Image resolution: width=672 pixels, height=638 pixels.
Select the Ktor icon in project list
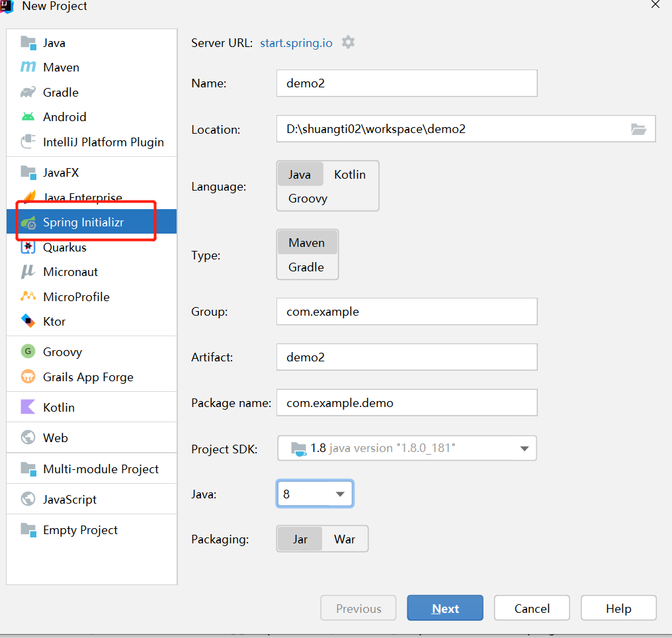coord(28,322)
